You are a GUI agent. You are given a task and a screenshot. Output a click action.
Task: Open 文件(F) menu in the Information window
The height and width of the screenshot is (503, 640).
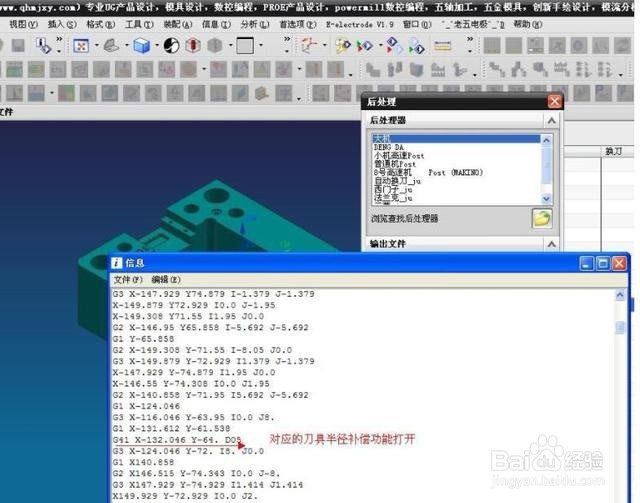click(x=128, y=280)
